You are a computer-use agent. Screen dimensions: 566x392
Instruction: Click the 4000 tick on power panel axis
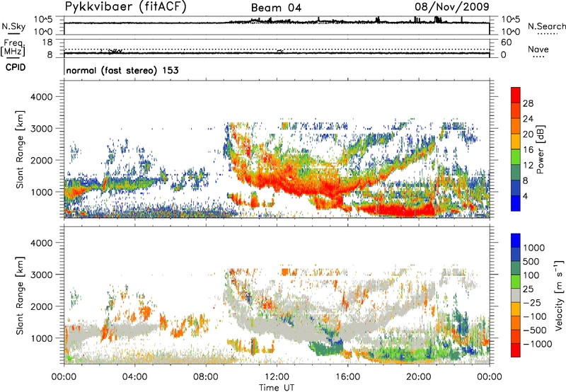click(x=42, y=97)
